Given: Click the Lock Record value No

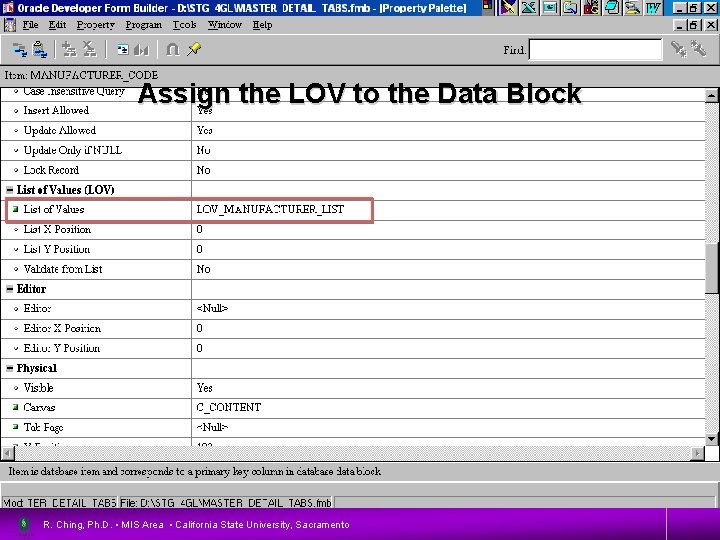Looking at the screenshot, I should 203,170.
